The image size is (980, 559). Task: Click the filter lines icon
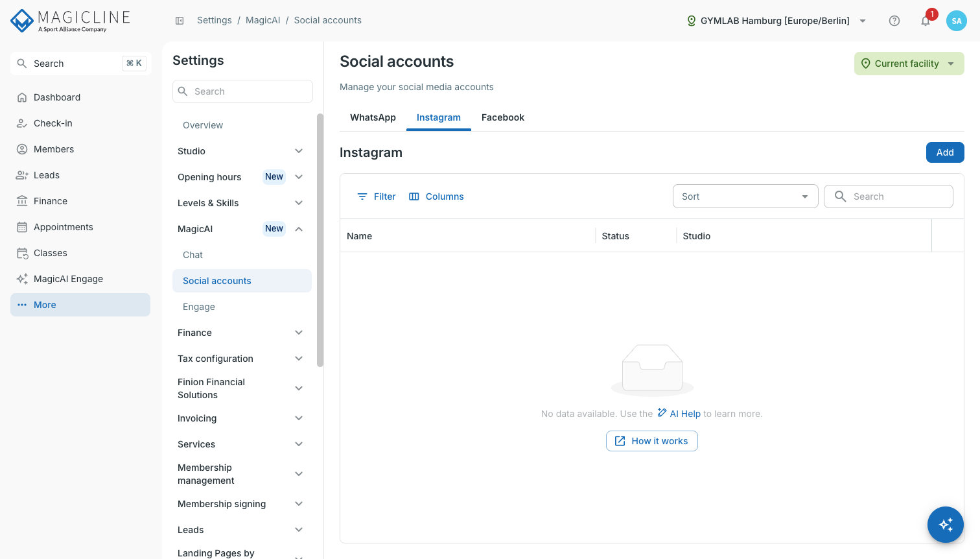(x=362, y=196)
